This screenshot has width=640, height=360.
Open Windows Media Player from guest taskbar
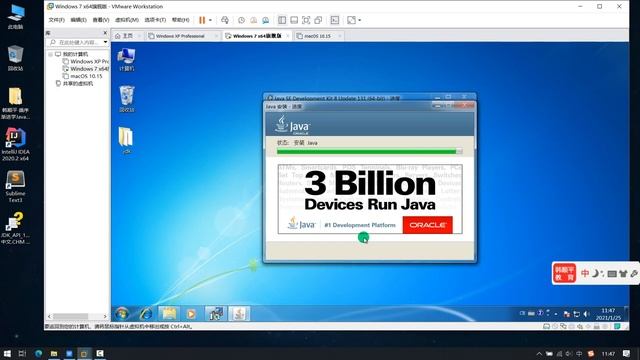click(x=191, y=313)
